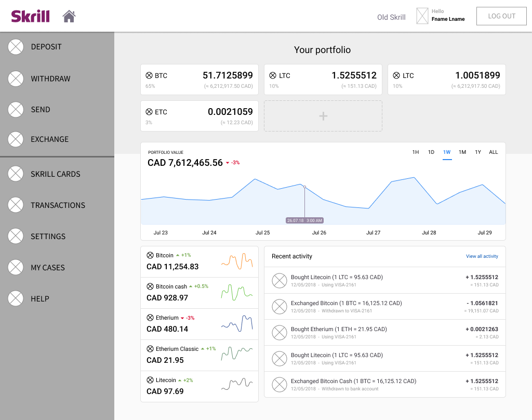Click the ETC coin icon in portfolio
Image resolution: width=532 pixels, height=420 pixels.
point(149,112)
